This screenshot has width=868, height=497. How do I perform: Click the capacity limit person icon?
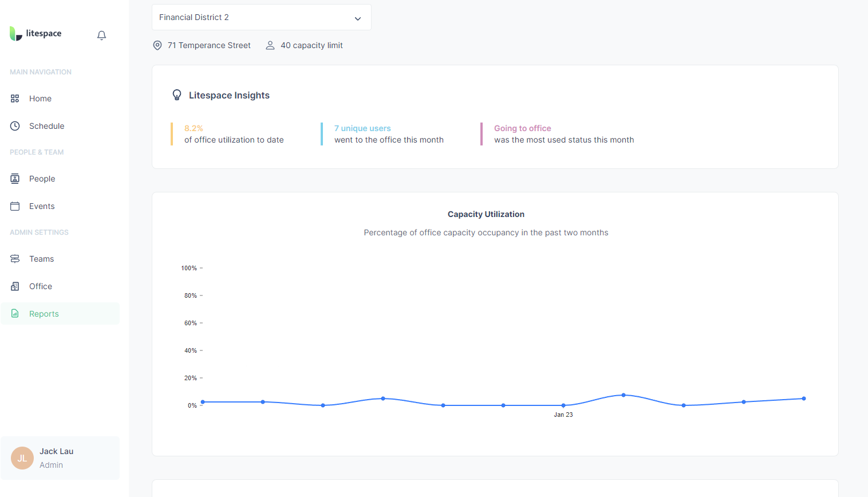pyautogui.click(x=270, y=45)
